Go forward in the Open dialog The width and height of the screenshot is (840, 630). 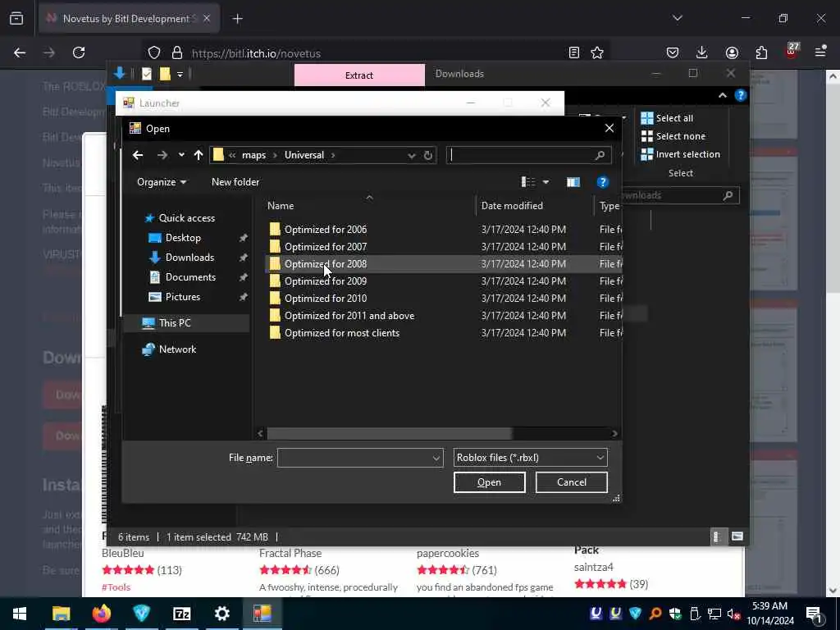tap(162, 155)
